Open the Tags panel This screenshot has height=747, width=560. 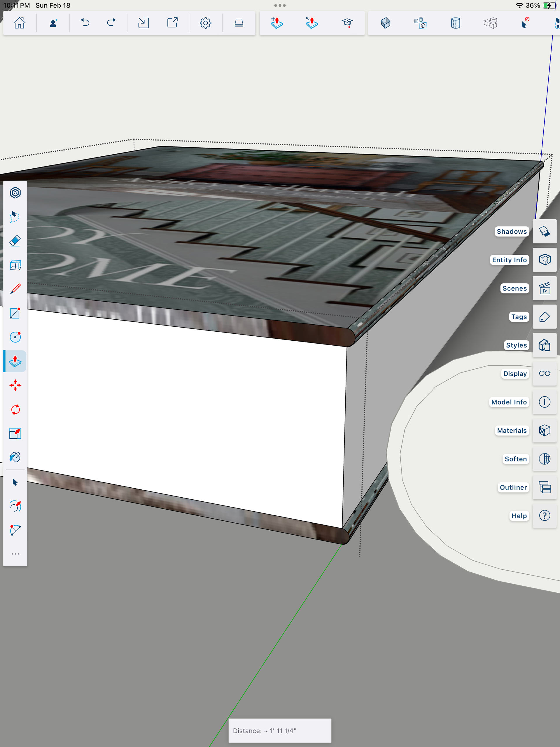545,317
